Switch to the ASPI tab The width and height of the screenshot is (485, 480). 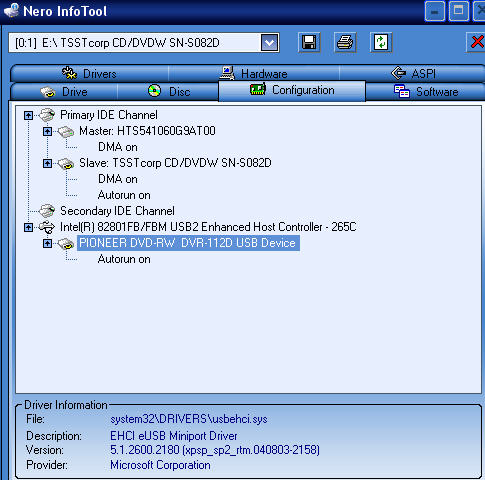[413, 74]
